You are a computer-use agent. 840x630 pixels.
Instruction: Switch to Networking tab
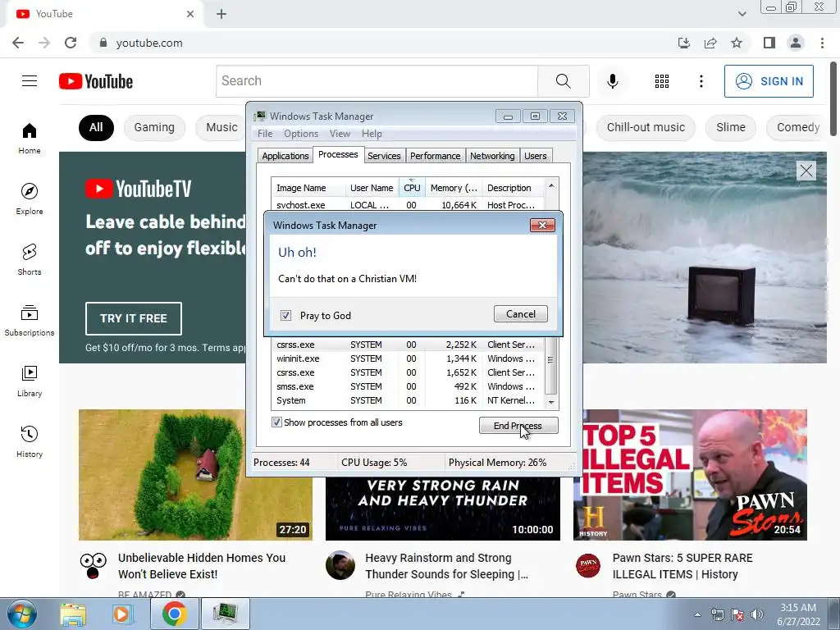[492, 156]
